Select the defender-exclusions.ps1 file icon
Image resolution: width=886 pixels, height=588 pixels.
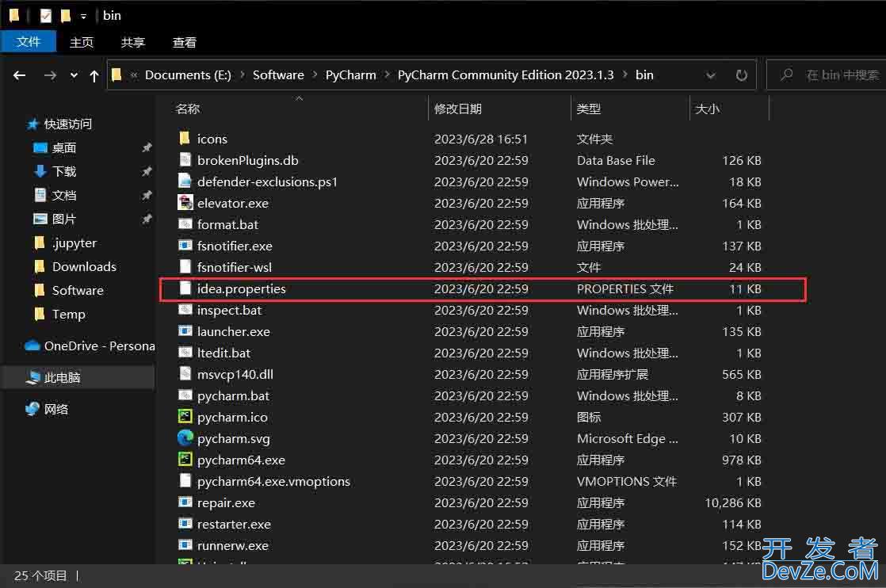coord(185,181)
